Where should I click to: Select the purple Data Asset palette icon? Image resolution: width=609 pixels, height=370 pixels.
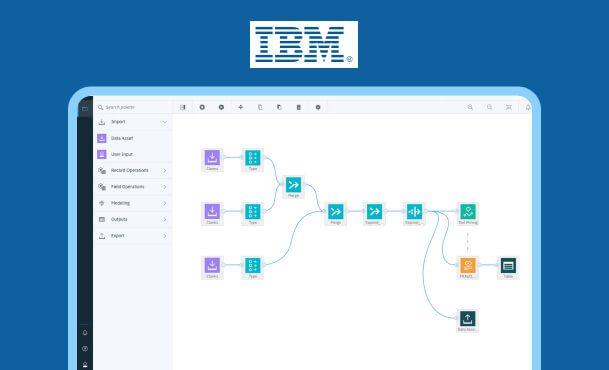102,138
